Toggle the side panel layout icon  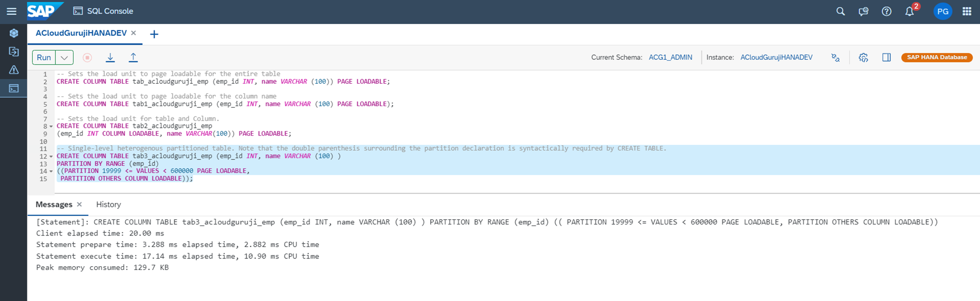tap(886, 57)
